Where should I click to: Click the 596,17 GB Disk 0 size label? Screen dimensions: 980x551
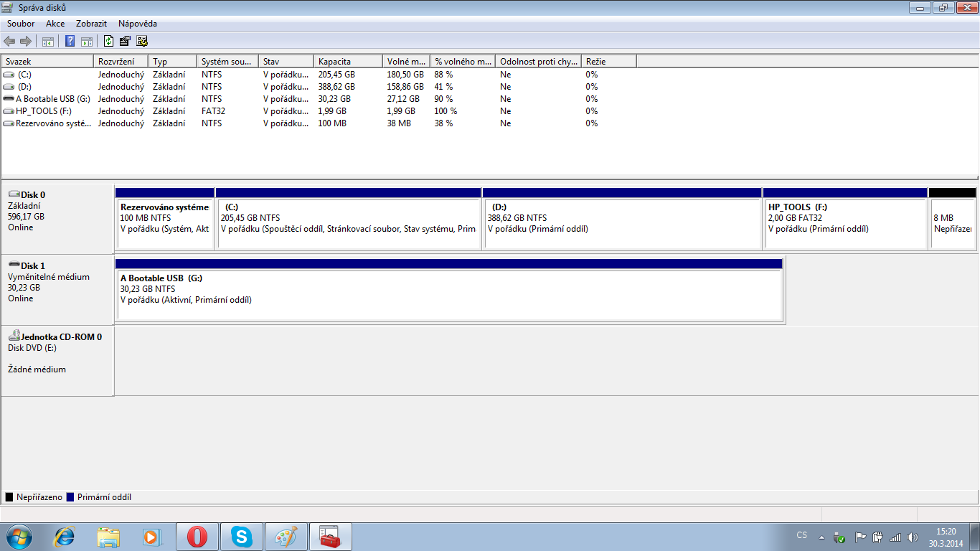pyautogui.click(x=26, y=217)
